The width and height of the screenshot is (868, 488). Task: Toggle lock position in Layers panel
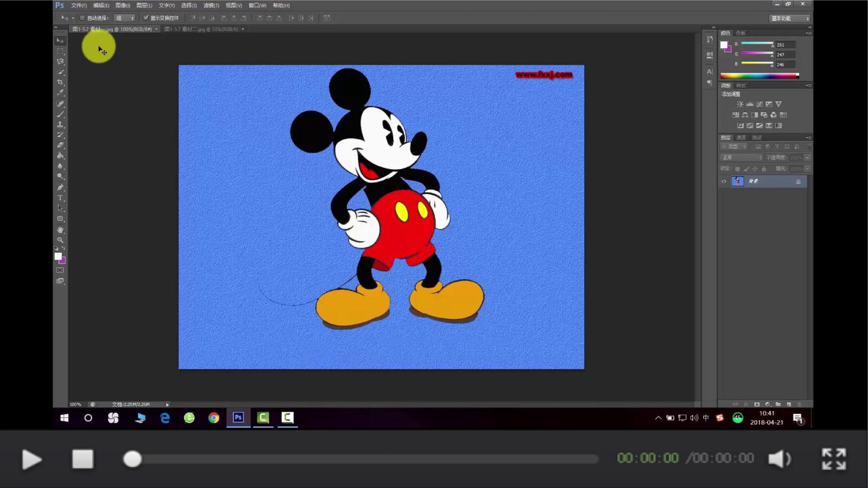point(755,169)
